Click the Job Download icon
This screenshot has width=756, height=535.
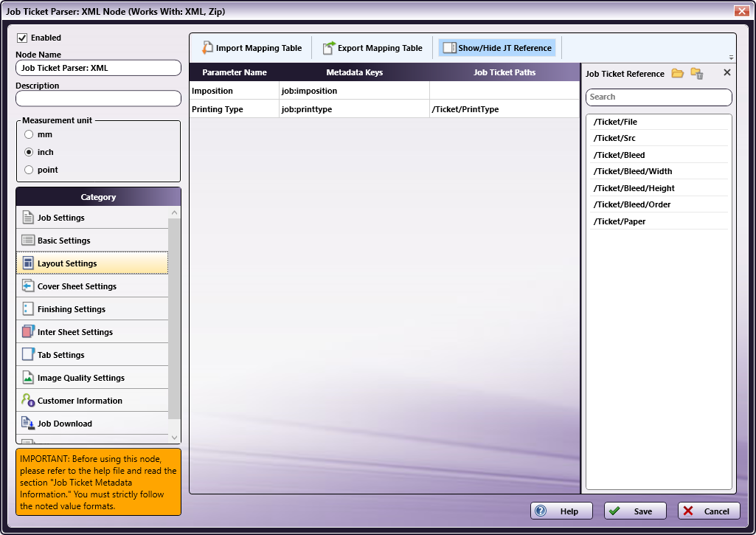point(28,423)
